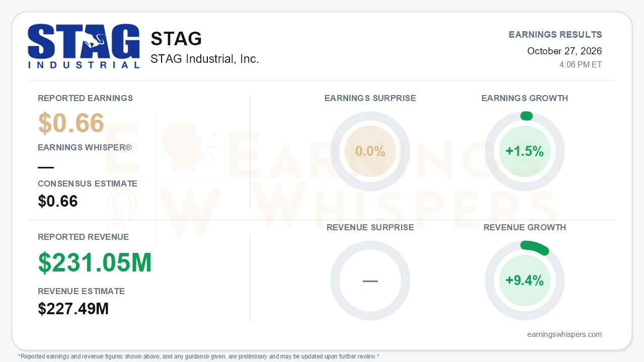The width and height of the screenshot is (644, 362).
Task: Click the EARNINGS SURPRISE heading
Action: 370,99
